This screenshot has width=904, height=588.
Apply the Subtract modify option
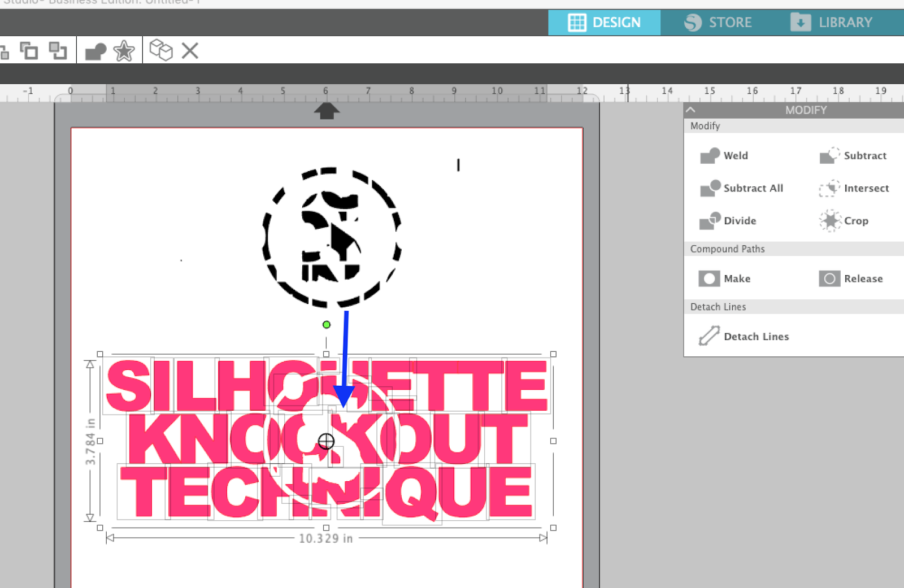tap(854, 155)
